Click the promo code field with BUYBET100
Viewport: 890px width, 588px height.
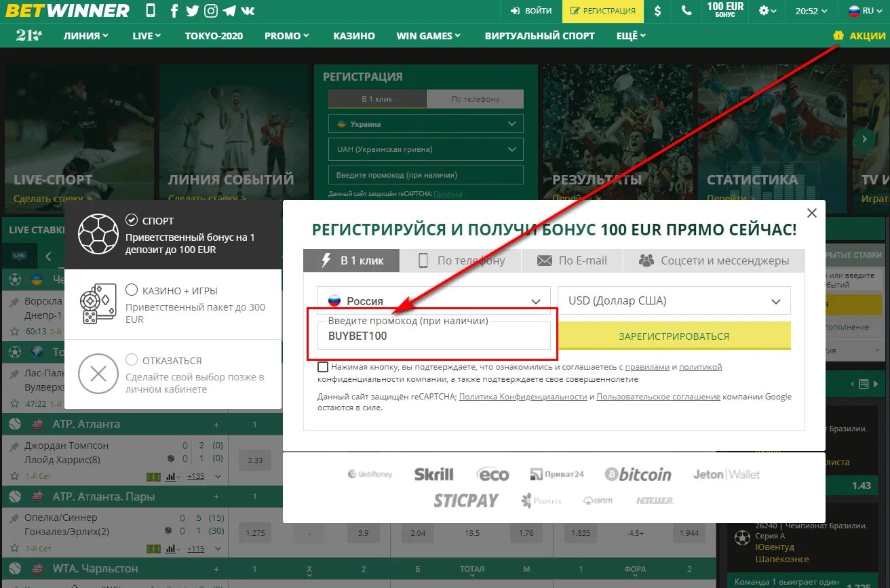pos(434,336)
